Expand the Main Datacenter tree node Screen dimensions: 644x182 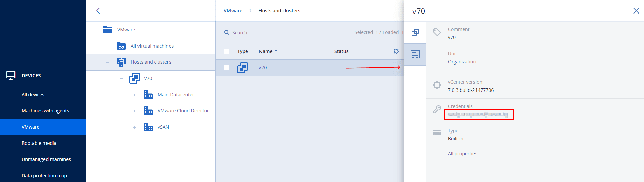pos(135,95)
